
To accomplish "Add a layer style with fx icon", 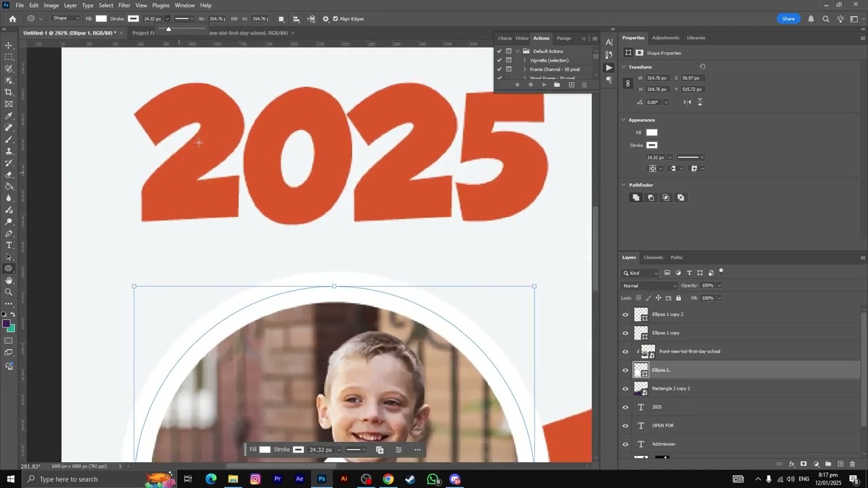I will coord(792,464).
